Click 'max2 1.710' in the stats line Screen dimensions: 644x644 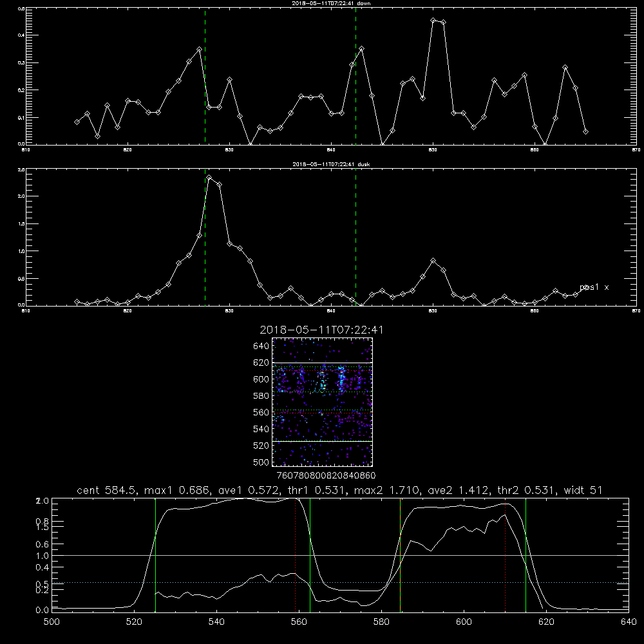(x=387, y=490)
